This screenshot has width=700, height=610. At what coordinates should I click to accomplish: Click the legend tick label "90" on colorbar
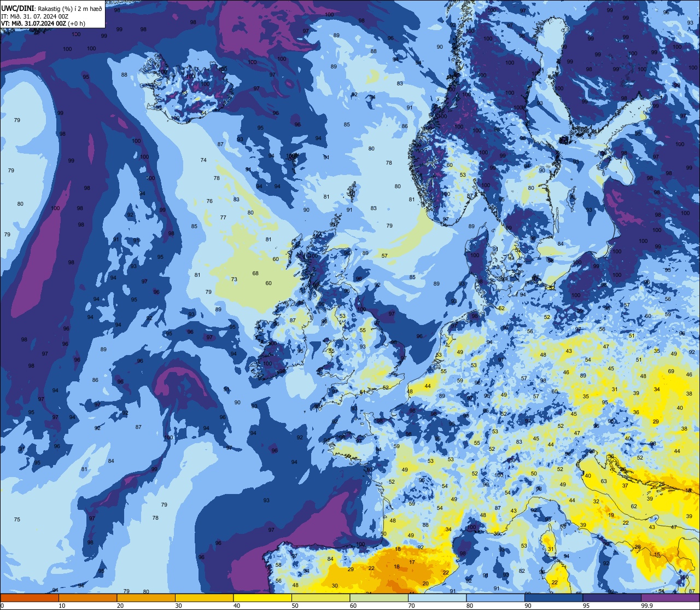click(x=528, y=606)
